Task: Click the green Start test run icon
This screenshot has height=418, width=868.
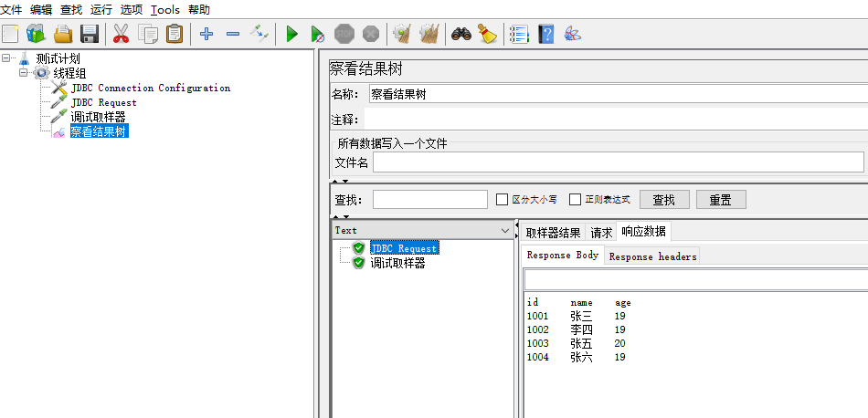Action: point(291,35)
